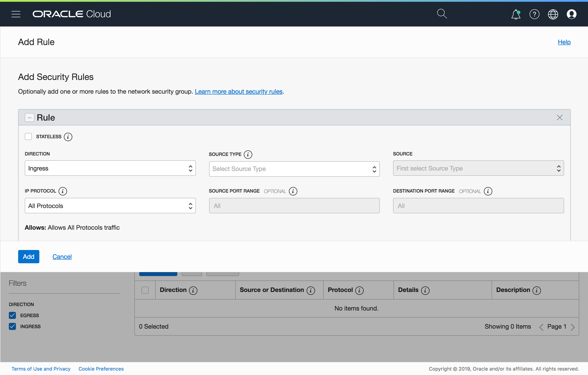Screen dimensions: 588x375
Task: Remove the rule with the X button
Action: (559, 117)
